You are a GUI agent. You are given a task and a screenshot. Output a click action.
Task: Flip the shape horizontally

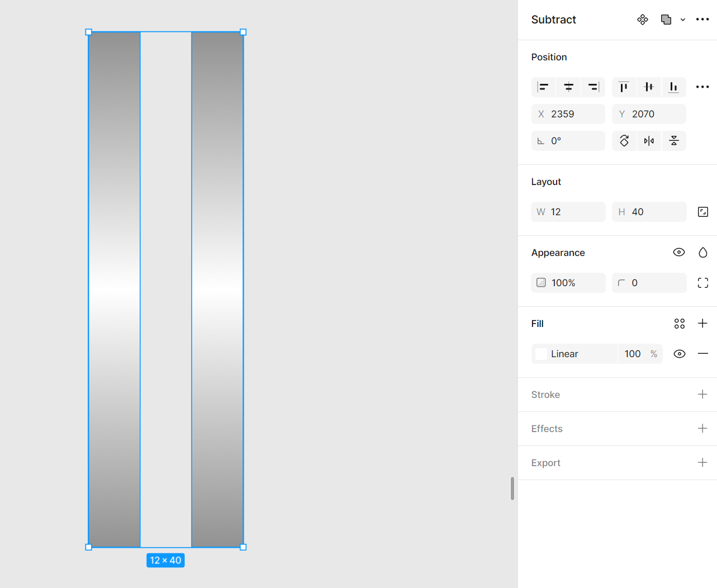[649, 141]
